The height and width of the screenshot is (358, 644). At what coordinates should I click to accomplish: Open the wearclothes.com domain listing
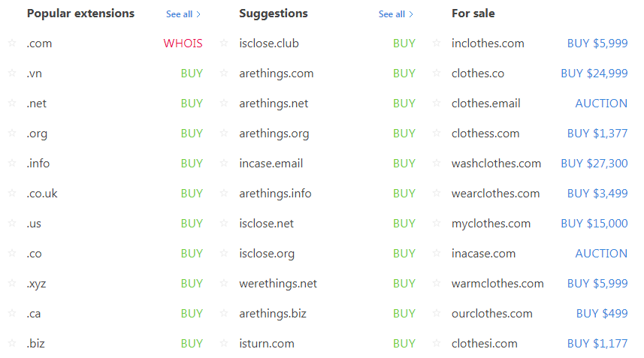click(495, 194)
